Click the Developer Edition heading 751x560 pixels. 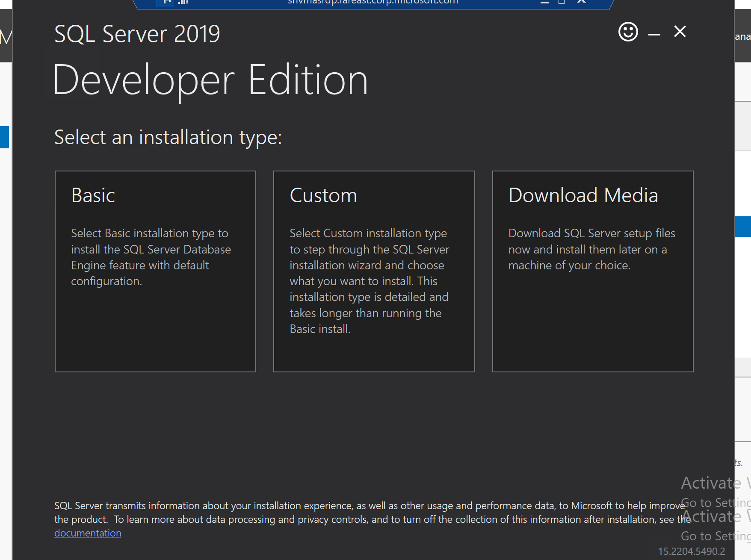coord(210,80)
